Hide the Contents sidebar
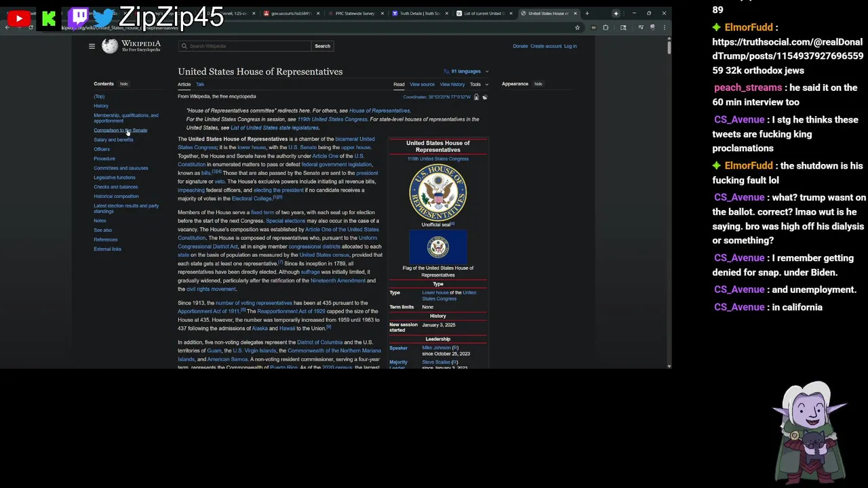 click(124, 84)
